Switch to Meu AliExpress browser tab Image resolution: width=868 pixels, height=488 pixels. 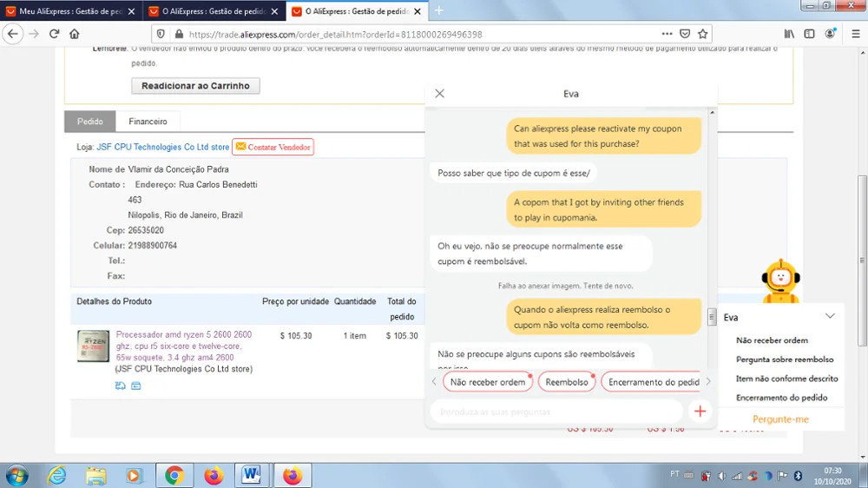71,10
